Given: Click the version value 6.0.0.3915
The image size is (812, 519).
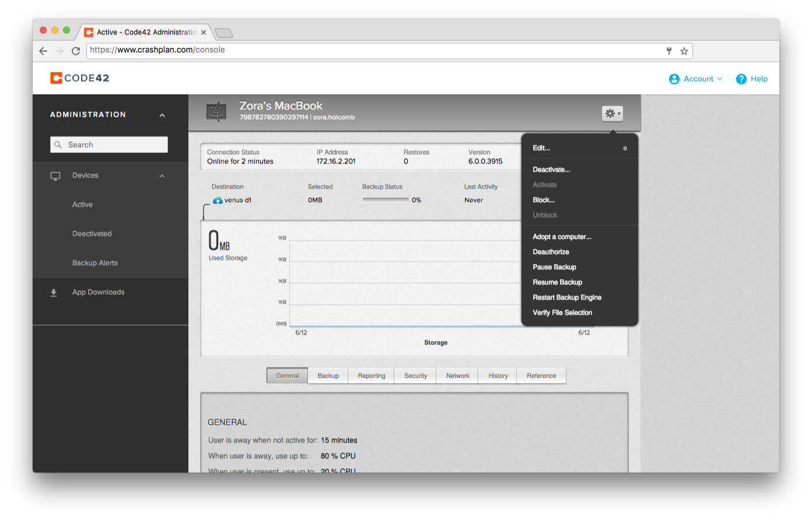Looking at the screenshot, I should pyautogui.click(x=485, y=162).
